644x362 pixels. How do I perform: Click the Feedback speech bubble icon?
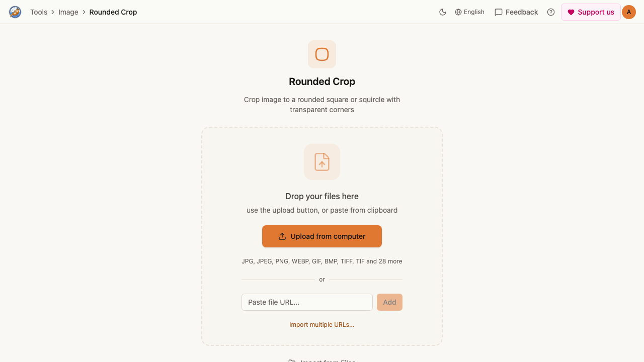(x=499, y=12)
